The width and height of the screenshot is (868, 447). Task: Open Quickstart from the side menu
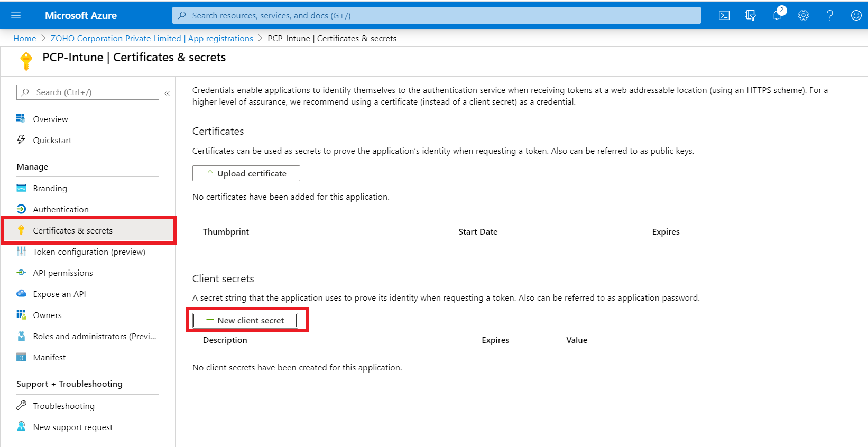point(52,141)
